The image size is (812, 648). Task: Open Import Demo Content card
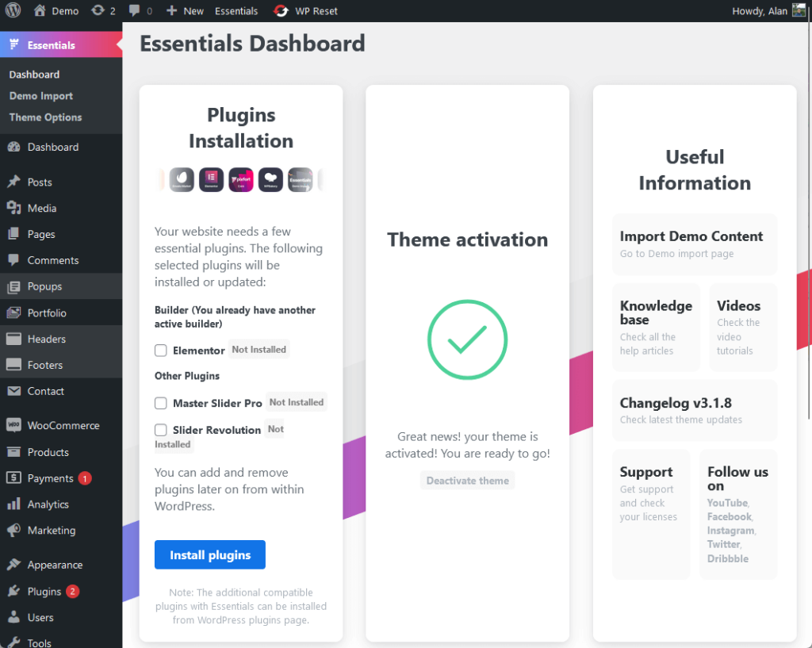695,244
